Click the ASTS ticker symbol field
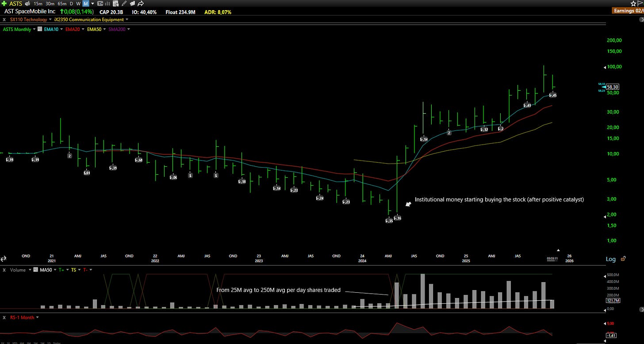Screen dimensions: 644x344 tap(15, 4)
